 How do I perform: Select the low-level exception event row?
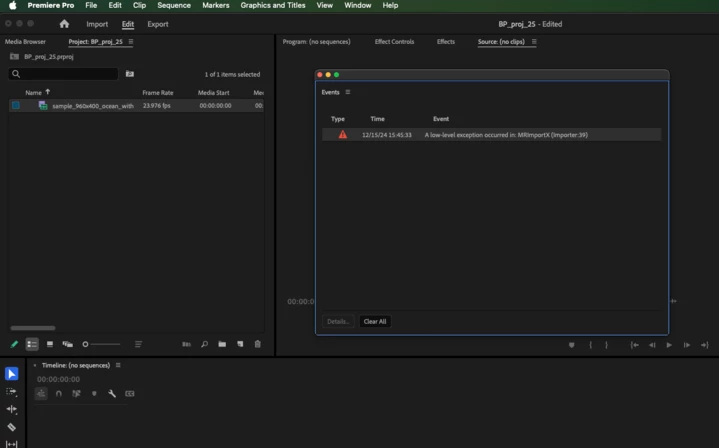tap(492, 135)
